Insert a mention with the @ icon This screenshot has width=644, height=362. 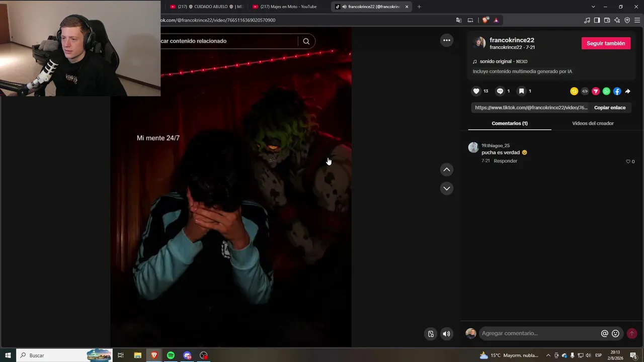pos(604,333)
